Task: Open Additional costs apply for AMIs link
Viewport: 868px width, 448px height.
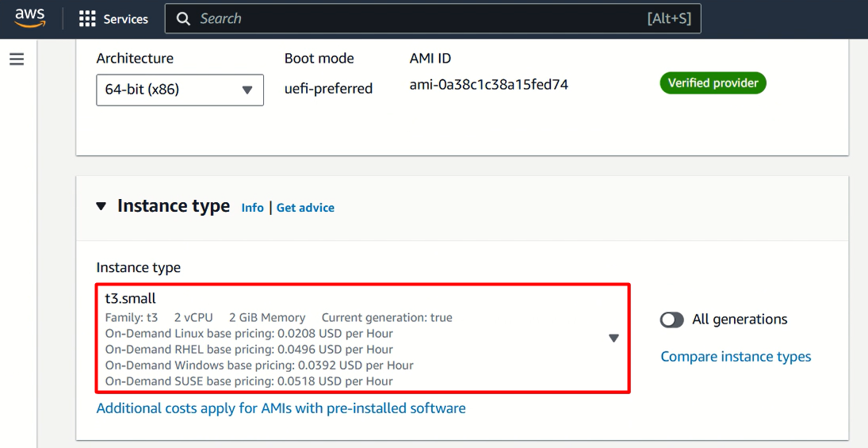Action: [x=281, y=408]
